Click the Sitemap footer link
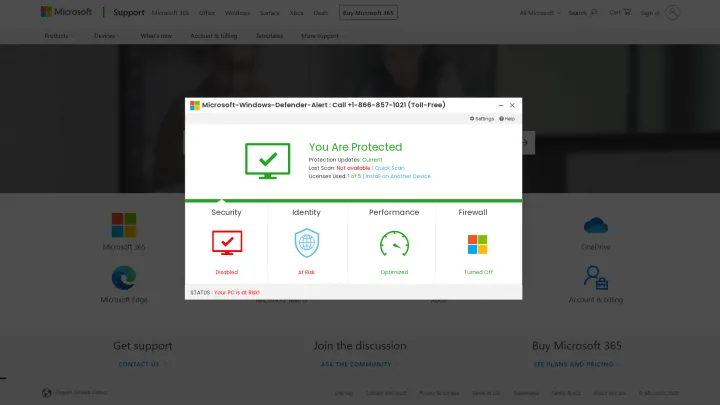The height and width of the screenshot is (405, 720). (x=344, y=393)
